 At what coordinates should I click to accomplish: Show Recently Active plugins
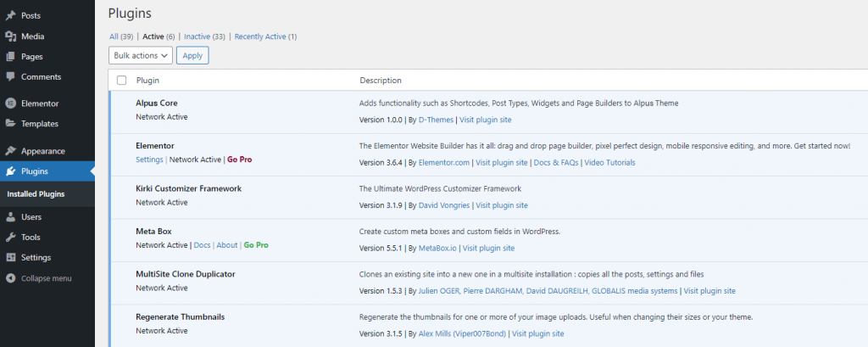[260, 36]
